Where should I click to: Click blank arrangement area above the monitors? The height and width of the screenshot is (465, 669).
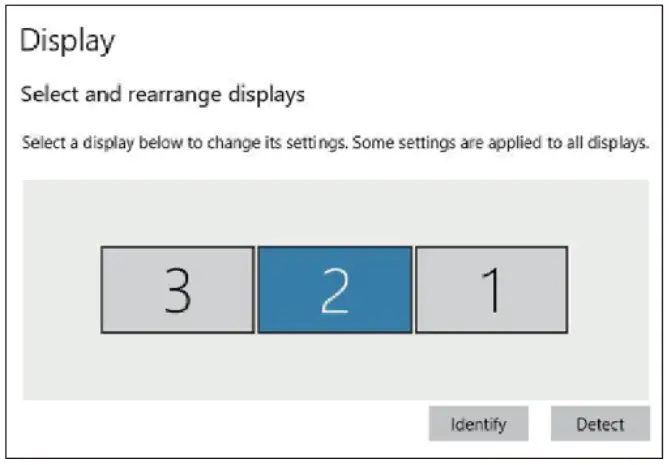click(334, 212)
